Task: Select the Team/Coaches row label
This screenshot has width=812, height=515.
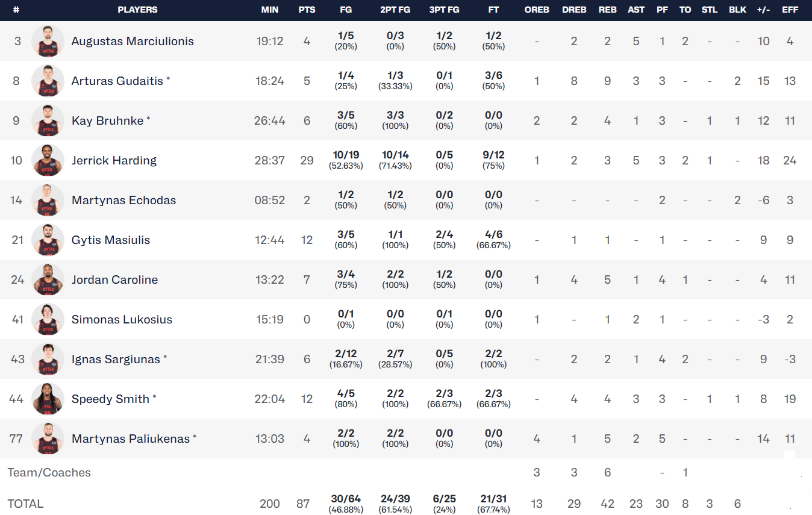Action: coord(49,472)
